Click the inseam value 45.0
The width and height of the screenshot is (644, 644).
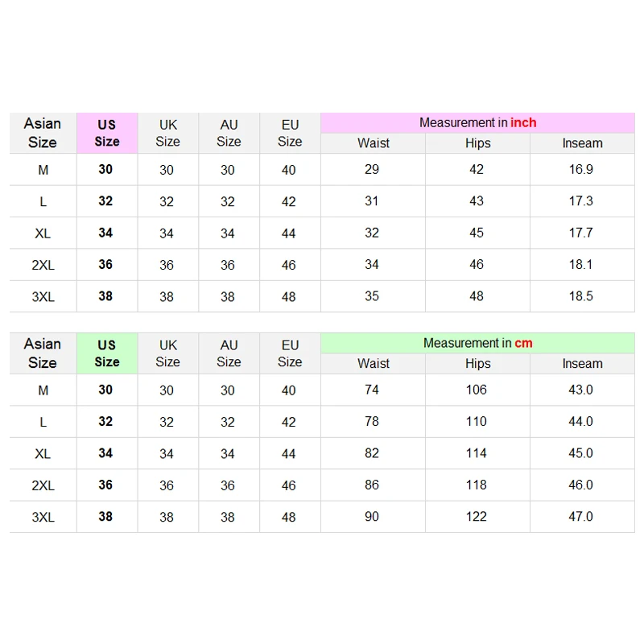click(x=581, y=453)
